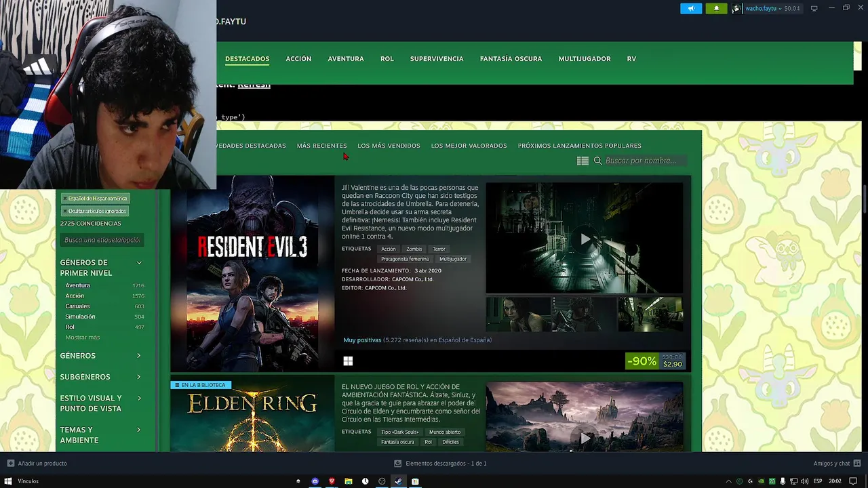
Task: Click the Refresh link
Action: coord(254,85)
